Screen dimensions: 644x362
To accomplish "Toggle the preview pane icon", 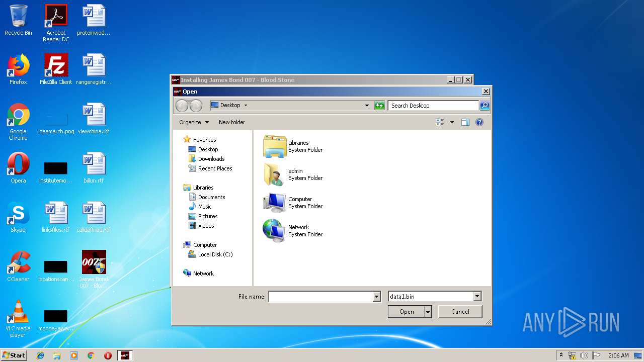I will click(465, 122).
